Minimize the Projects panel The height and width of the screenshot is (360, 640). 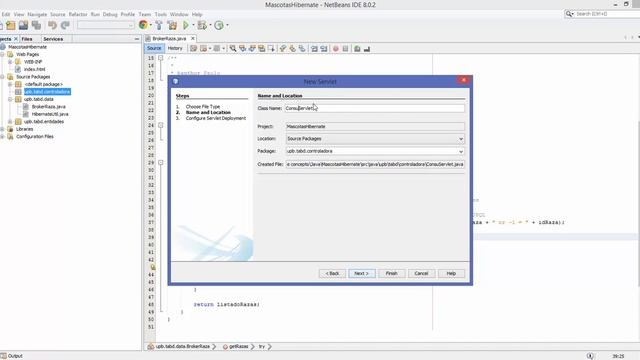[137, 39]
